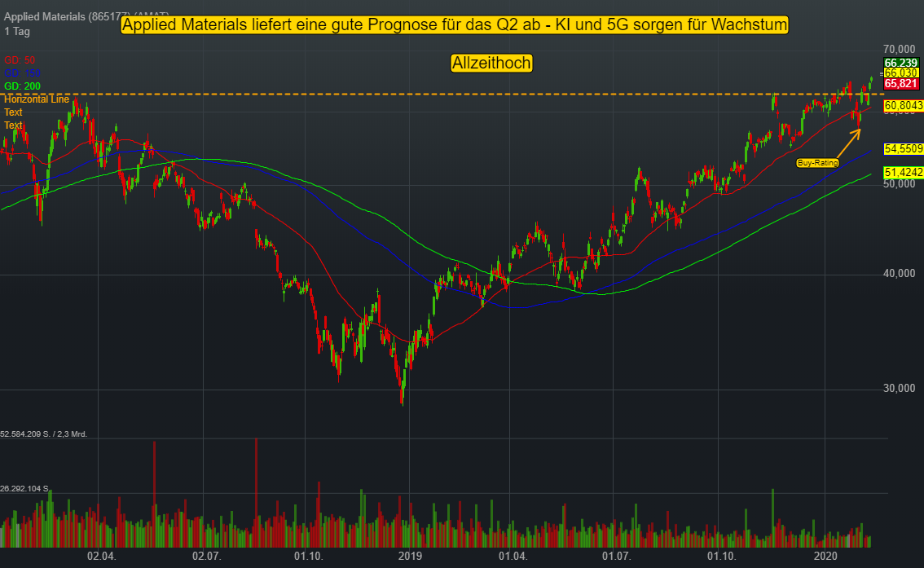The height and width of the screenshot is (568, 924).
Task: Select the "Allzeithoch" annotation label
Action: click(x=491, y=63)
